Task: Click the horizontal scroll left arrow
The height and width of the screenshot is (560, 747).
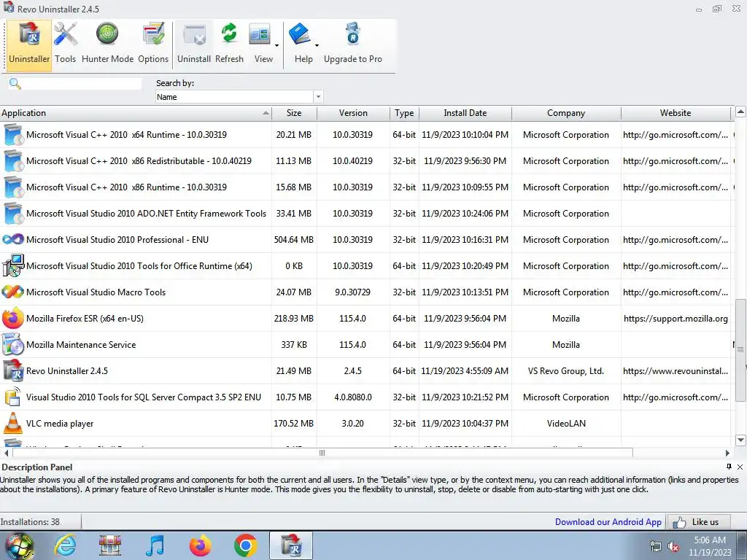Action: [6, 453]
